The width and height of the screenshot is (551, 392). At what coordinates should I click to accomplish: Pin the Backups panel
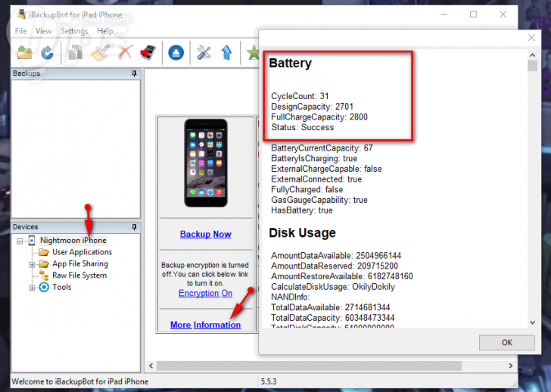tap(134, 73)
